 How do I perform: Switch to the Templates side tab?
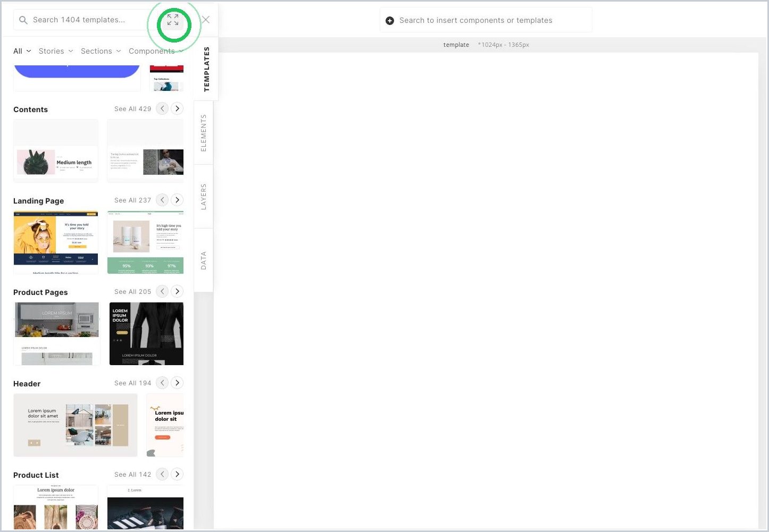[206, 69]
